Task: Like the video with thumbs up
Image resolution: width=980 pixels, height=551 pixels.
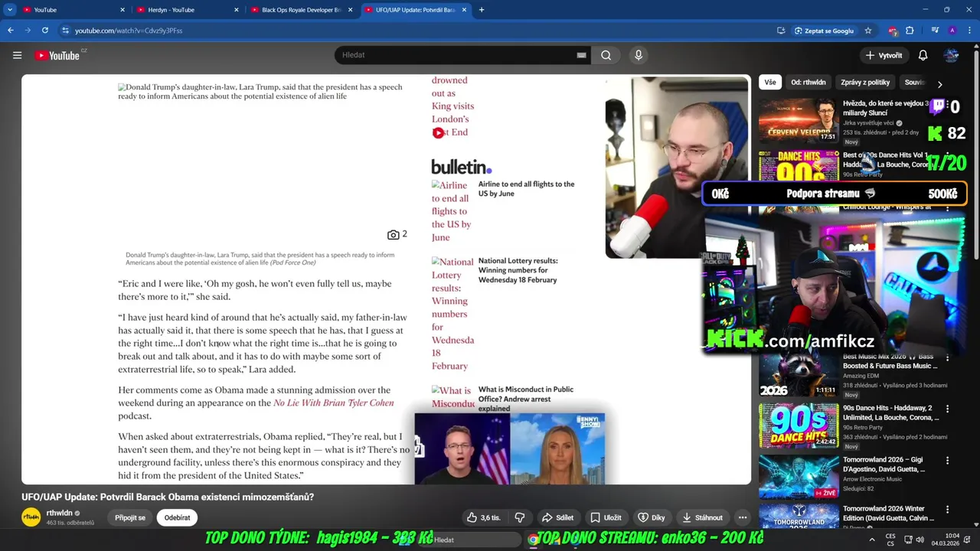Action: [x=484, y=517]
